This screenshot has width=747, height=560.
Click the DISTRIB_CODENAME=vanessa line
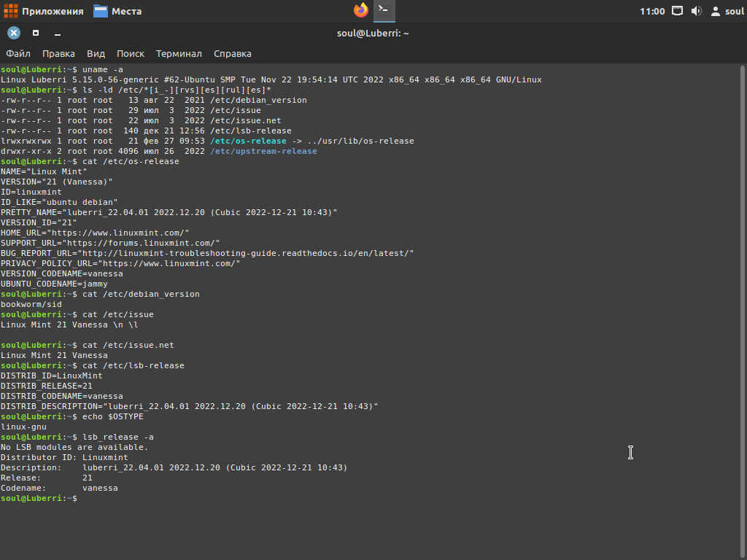pyautogui.click(x=62, y=396)
